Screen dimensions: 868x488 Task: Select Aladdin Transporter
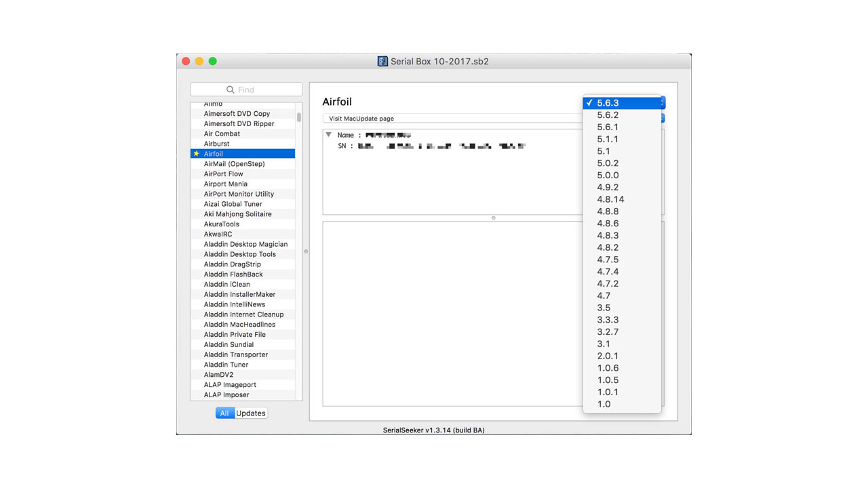(x=243, y=354)
